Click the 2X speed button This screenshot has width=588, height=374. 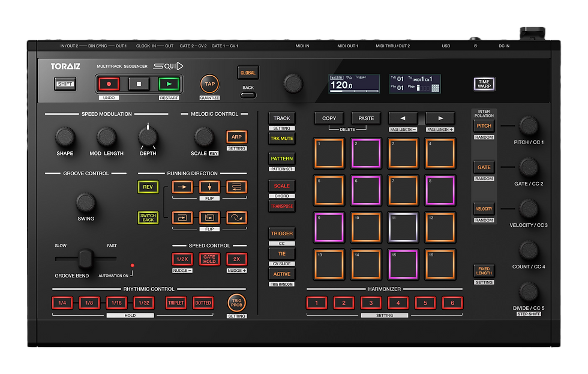click(236, 259)
